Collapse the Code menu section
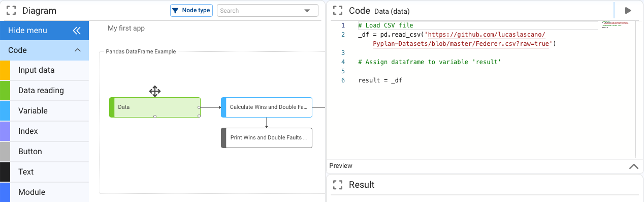 (78, 50)
